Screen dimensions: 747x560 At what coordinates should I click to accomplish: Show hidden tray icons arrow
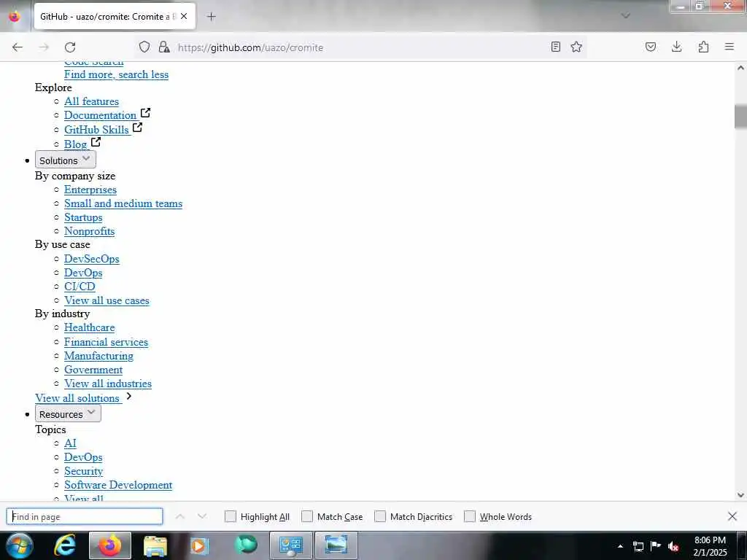[x=620, y=545]
